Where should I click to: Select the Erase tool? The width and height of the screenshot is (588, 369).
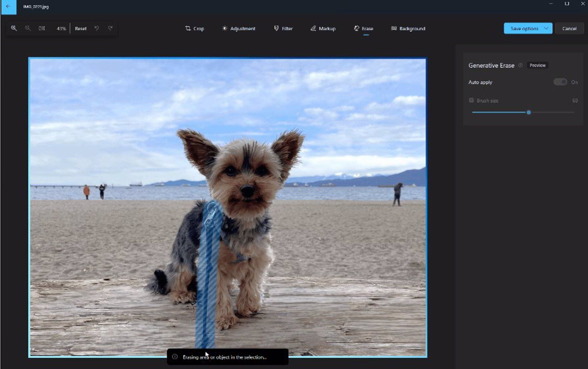click(x=363, y=28)
